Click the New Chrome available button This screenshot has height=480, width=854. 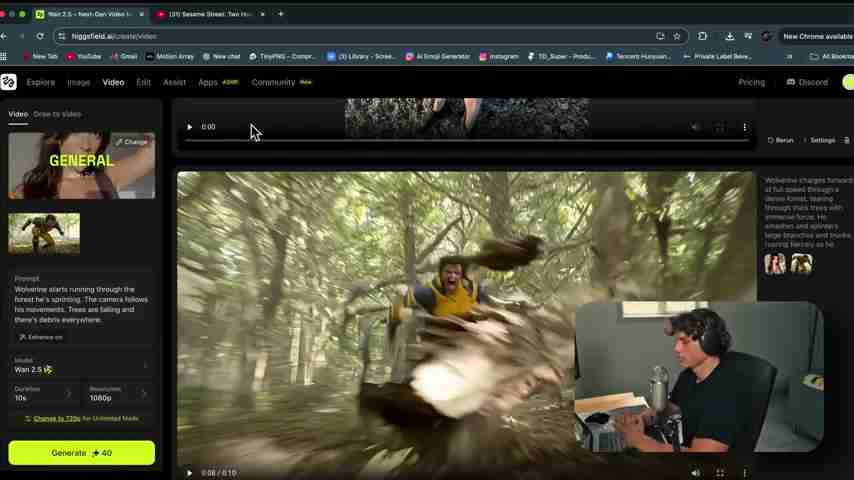(x=817, y=36)
